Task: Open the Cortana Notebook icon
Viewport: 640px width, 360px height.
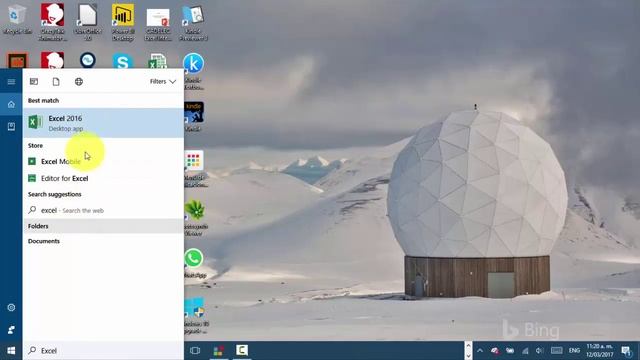Action: 11,127
